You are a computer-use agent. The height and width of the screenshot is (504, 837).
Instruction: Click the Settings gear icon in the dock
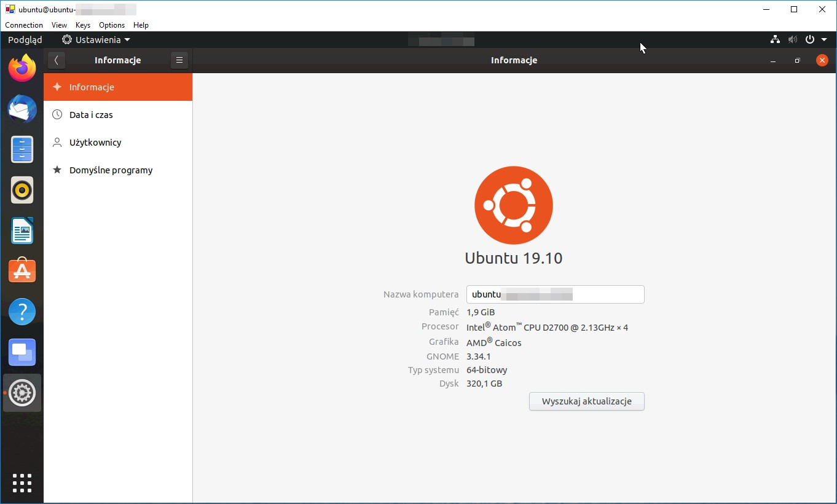[22, 393]
